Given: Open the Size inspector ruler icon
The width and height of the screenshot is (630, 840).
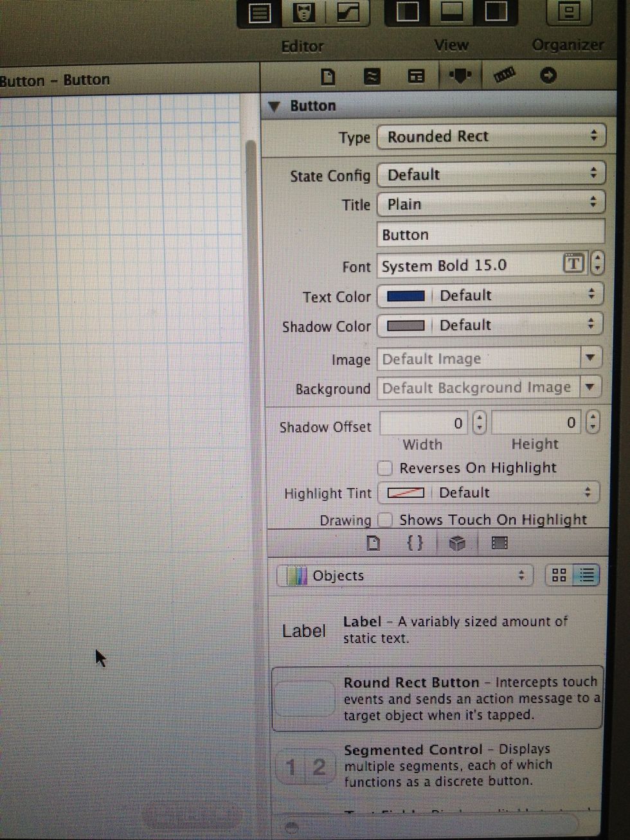Looking at the screenshot, I should (505, 75).
